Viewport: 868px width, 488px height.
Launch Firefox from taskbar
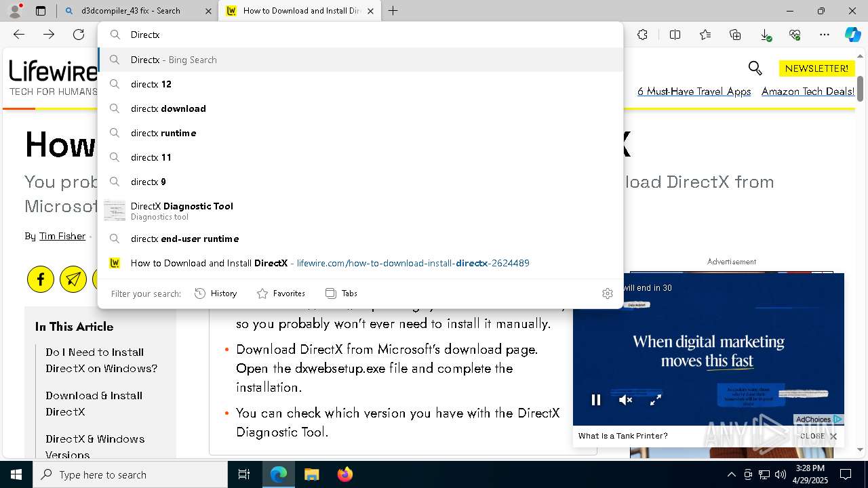[344, 474]
